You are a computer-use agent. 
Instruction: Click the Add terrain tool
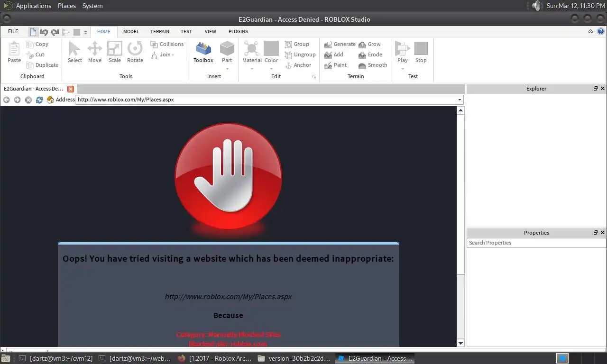coord(334,55)
